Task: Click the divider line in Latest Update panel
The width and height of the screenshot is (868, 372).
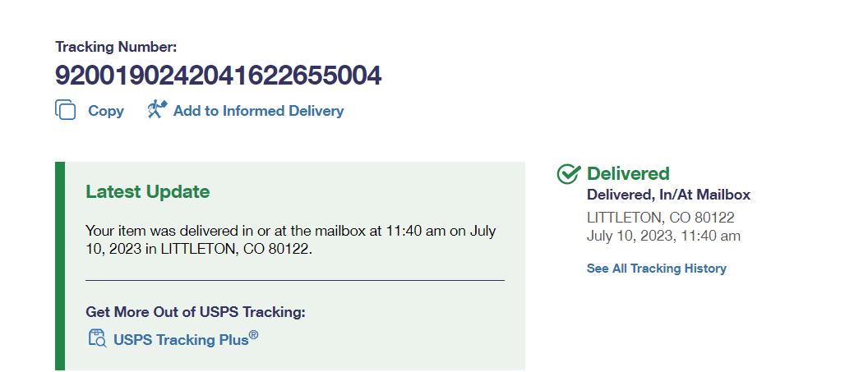Action: coord(294,281)
